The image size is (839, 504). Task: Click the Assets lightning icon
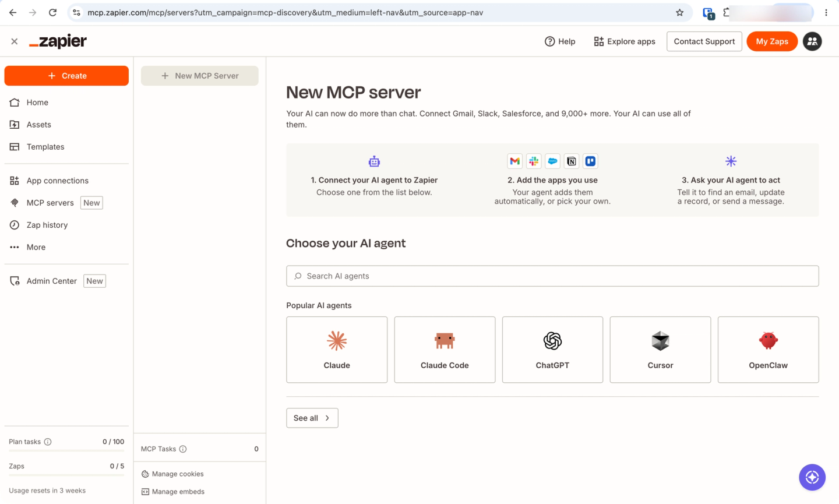[x=15, y=125]
